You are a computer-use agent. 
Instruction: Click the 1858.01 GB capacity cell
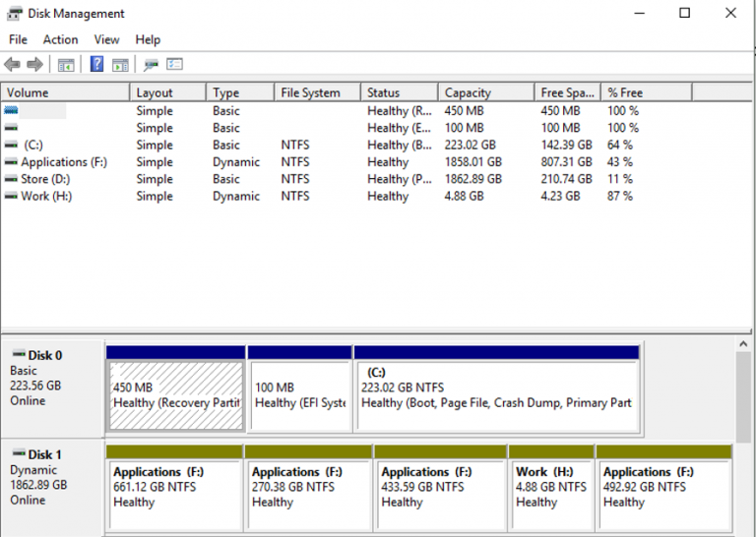coord(472,162)
